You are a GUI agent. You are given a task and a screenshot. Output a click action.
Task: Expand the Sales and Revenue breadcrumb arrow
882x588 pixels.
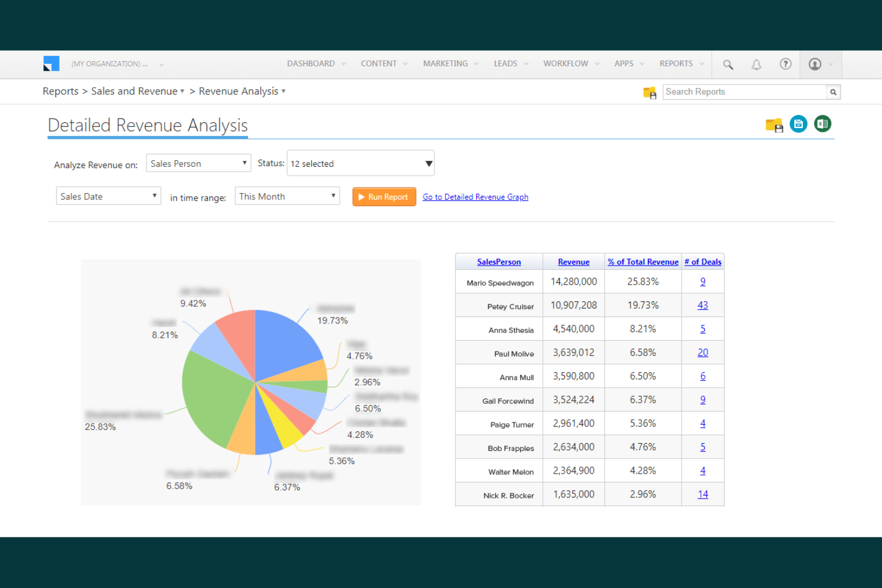(x=182, y=91)
